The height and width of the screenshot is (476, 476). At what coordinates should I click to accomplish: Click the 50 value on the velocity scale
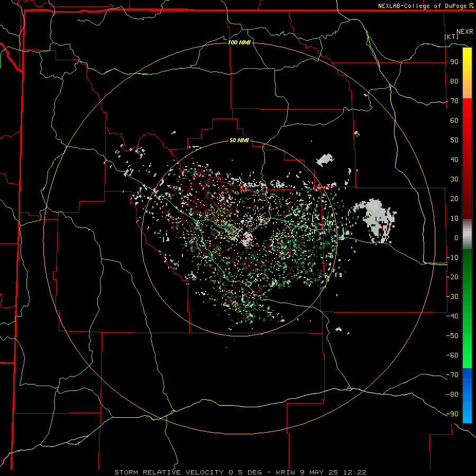pyautogui.click(x=454, y=140)
